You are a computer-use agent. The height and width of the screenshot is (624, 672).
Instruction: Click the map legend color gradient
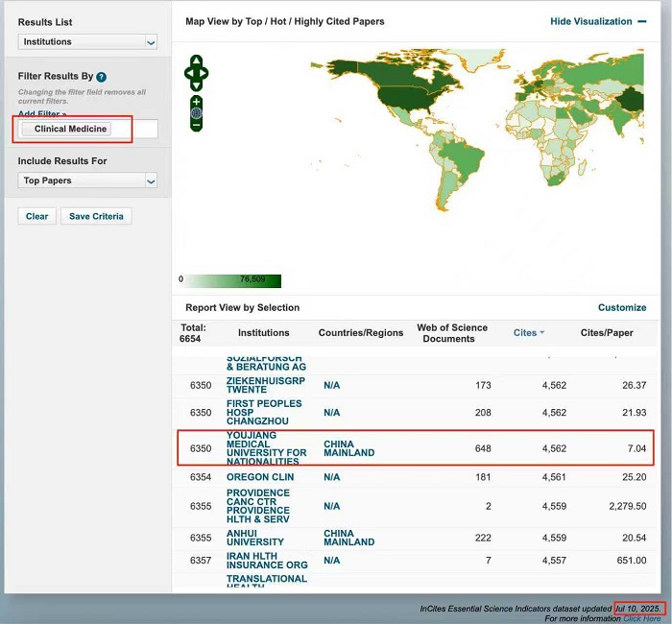click(233, 280)
